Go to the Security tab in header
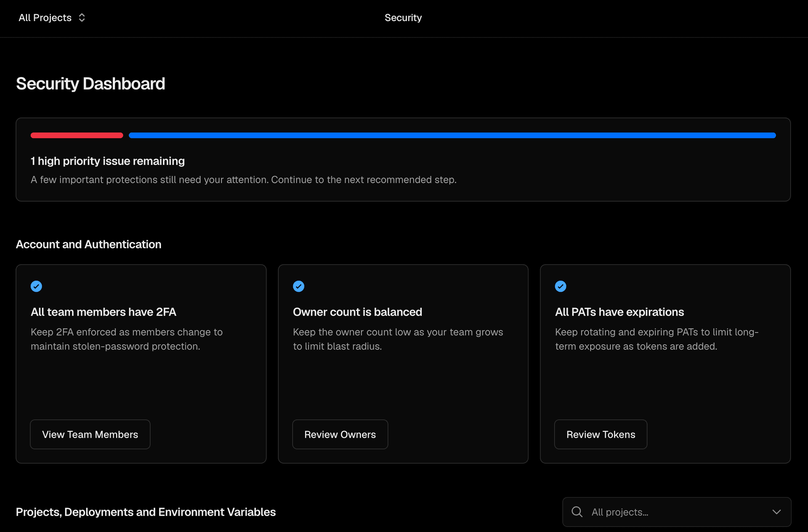808x532 pixels. [403, 18]
